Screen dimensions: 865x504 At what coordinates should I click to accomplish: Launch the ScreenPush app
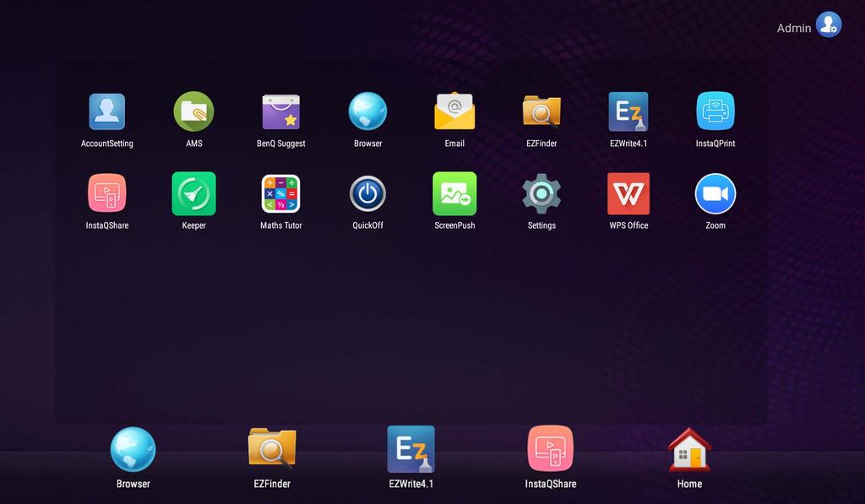tap(454, 193)
